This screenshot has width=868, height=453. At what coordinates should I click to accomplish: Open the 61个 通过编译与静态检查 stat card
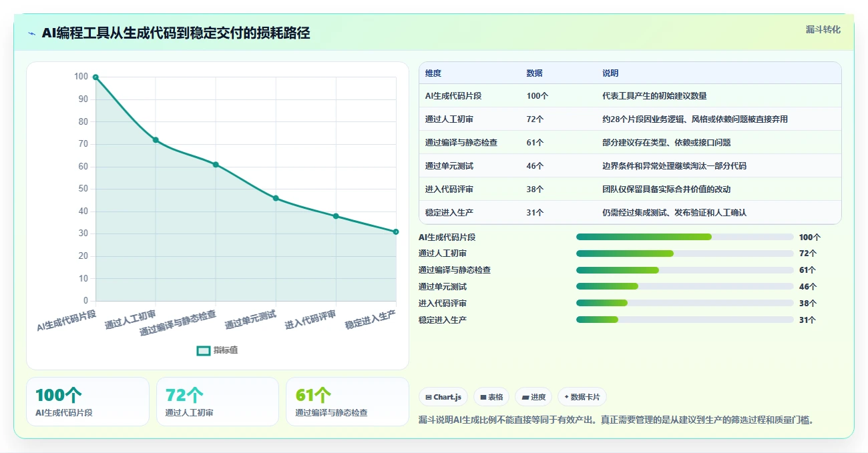[347, 402]
